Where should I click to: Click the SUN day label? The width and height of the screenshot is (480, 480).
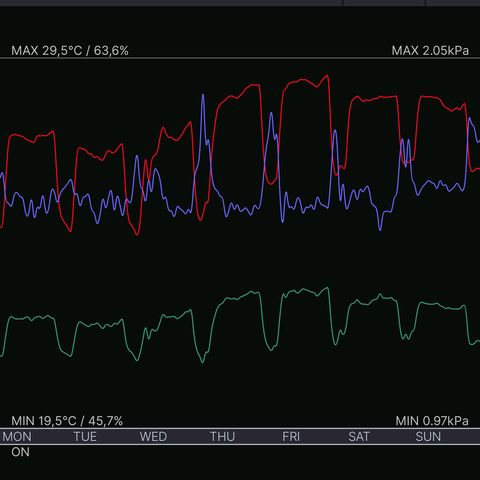(428, 437)
